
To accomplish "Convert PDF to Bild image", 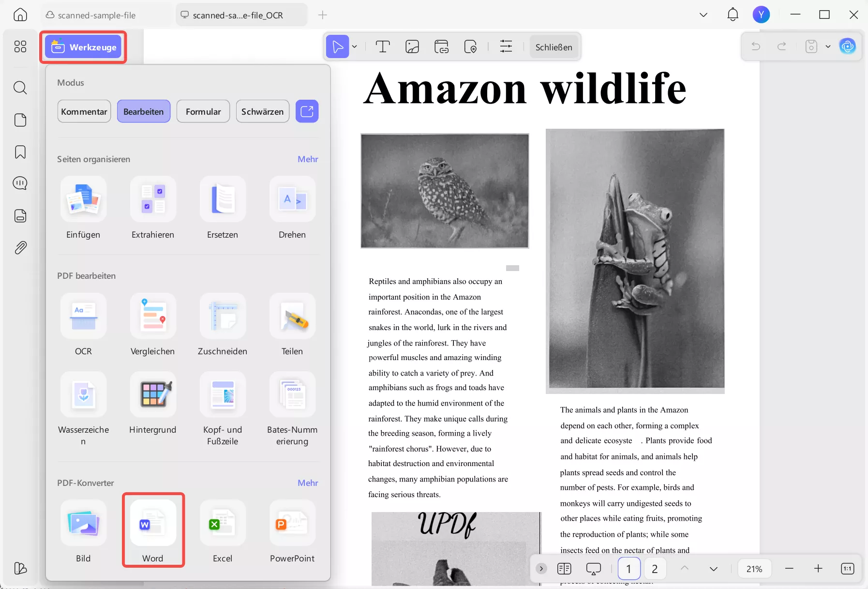I will click(83, 532).
